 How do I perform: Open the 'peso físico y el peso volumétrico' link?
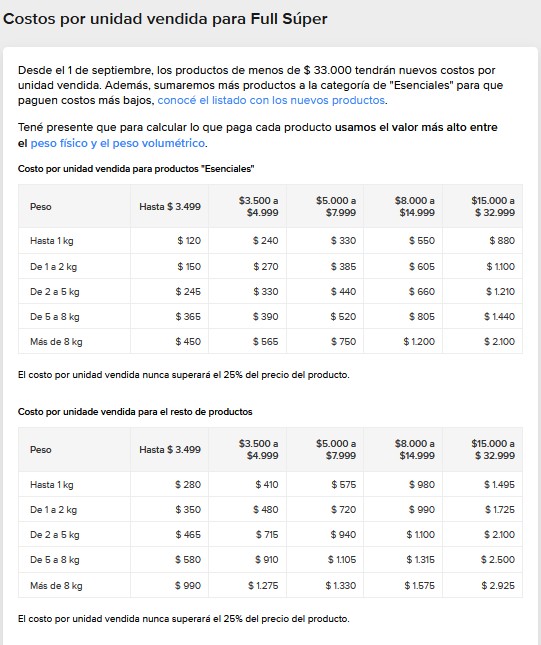click(118, 143)
